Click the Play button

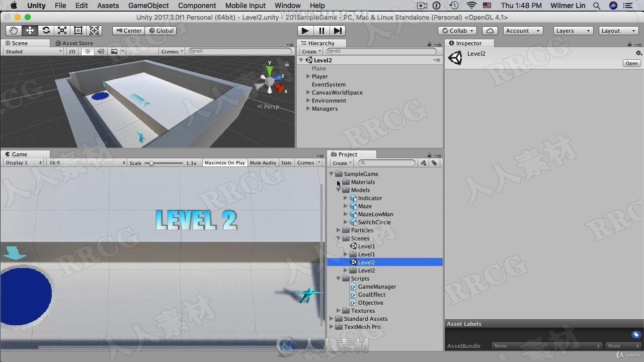[305, 31]
